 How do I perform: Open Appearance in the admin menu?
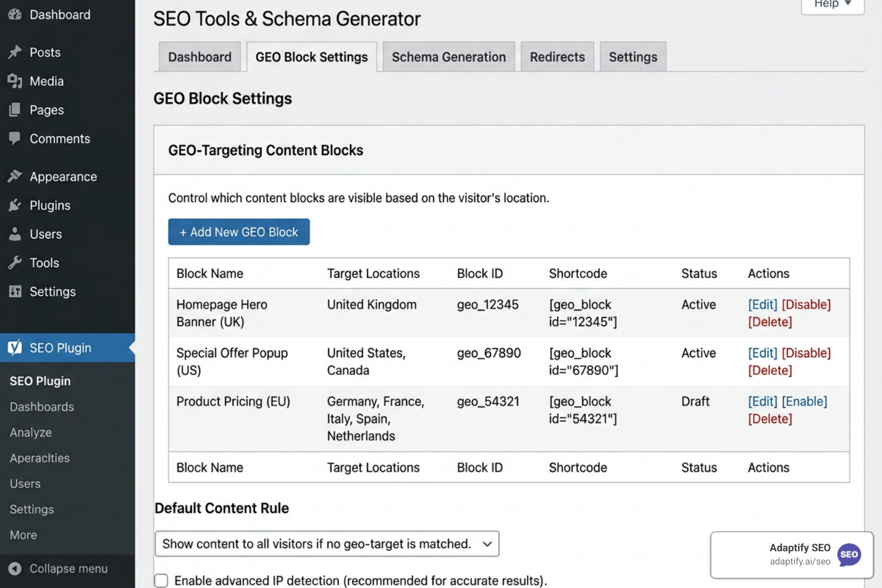point(63,176)
